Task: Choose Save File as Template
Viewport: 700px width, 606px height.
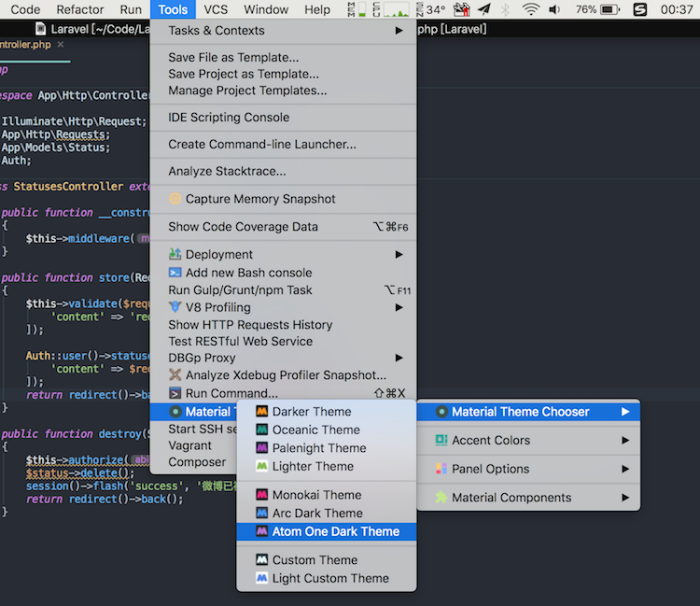Action: 233,57
